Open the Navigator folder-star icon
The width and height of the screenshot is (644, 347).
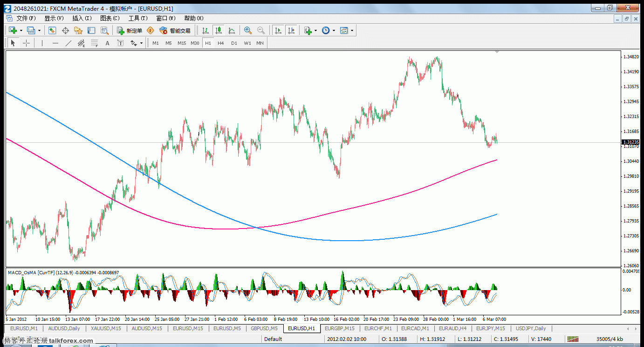click(x=78, y=30)
